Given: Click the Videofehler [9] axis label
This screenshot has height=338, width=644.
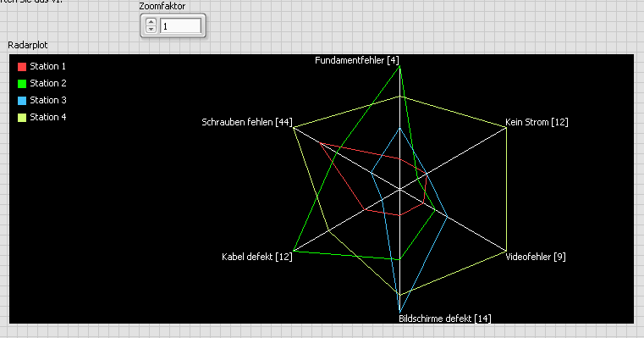Looking at the screenshot, I should pos(536,257).
